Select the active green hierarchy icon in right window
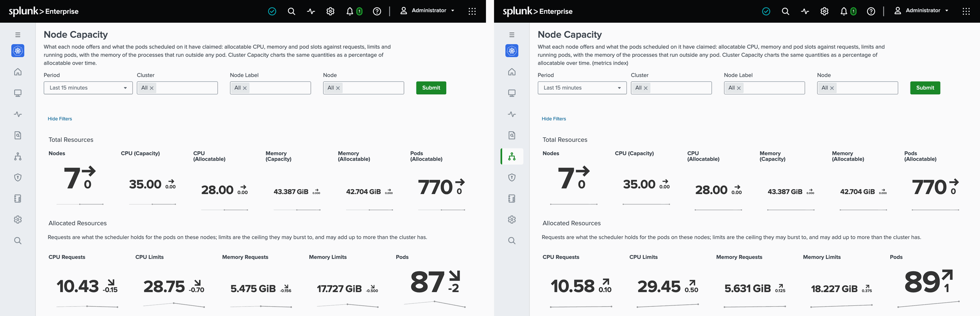Screen dimensions: 980x316 [x=512, y=157]
